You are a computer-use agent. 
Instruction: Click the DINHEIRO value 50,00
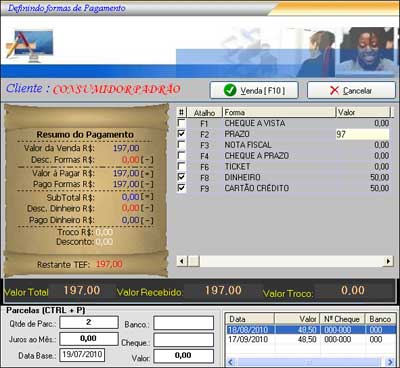click(x=380, y=177)
